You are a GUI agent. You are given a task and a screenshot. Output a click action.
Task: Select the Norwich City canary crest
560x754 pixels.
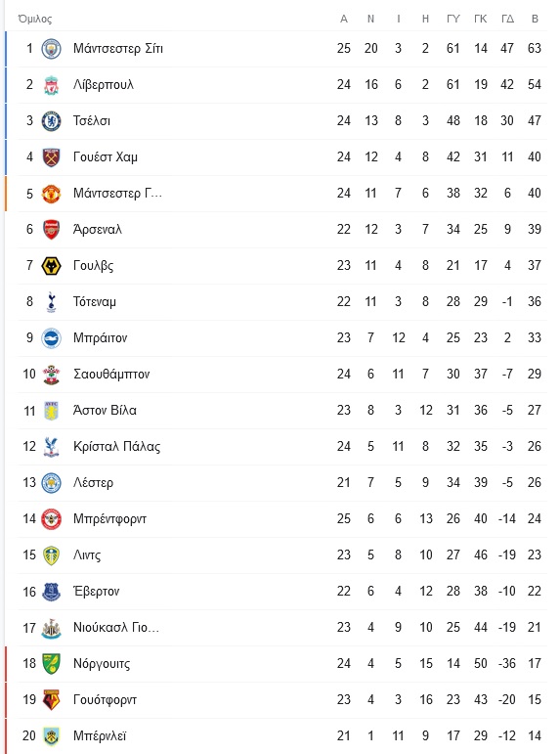51,664
